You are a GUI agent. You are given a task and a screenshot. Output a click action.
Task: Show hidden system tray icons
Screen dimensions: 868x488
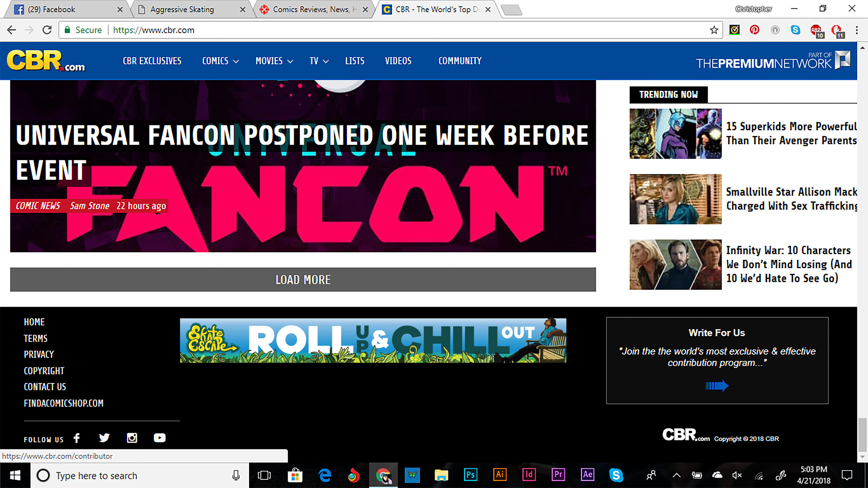tap(676, 475)
